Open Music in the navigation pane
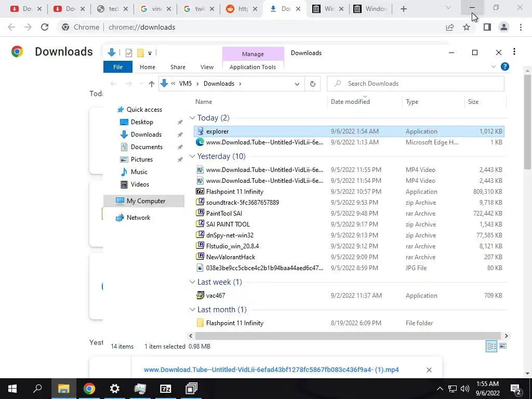 coord(139,172)
